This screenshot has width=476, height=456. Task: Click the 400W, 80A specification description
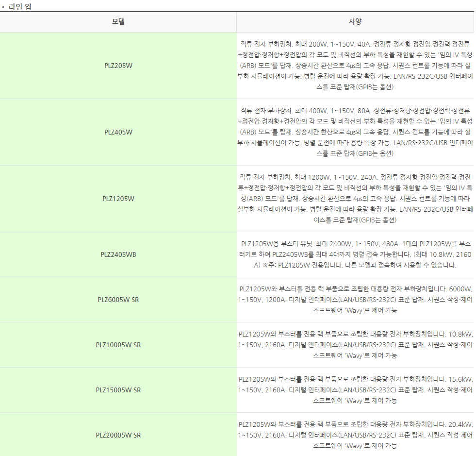coord(355,132)
